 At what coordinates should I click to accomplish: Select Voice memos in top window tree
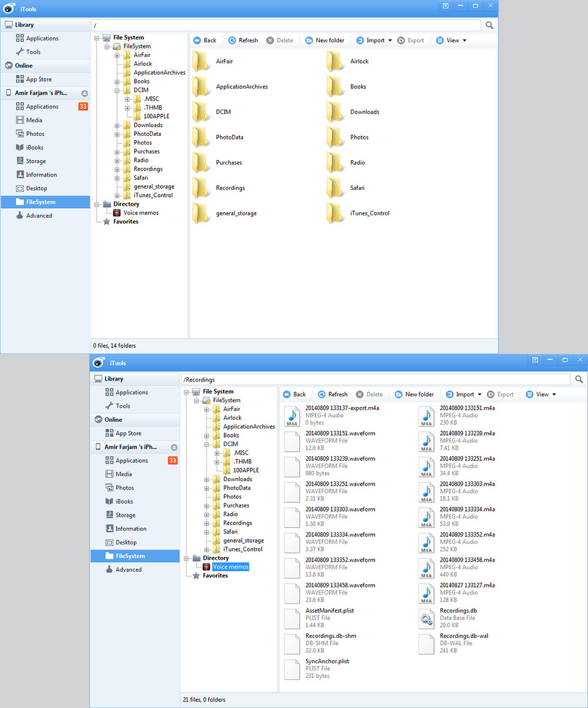point(141,213)
